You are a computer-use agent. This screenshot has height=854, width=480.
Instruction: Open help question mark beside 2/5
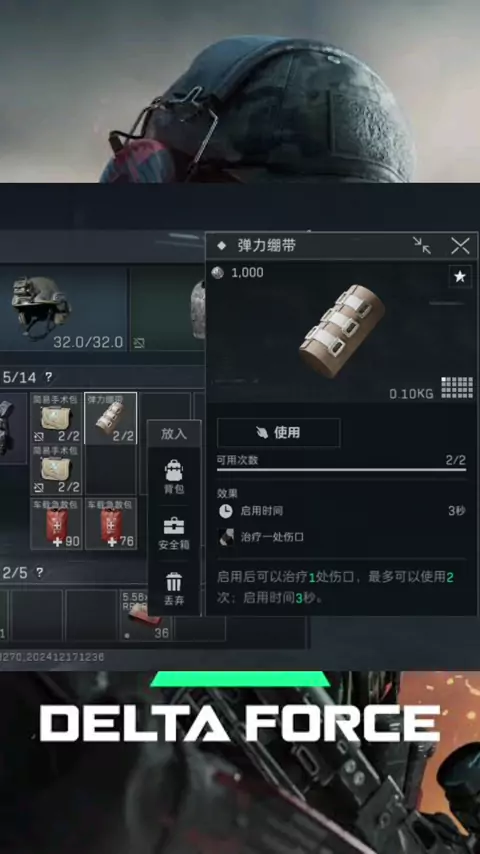(39, 572)
